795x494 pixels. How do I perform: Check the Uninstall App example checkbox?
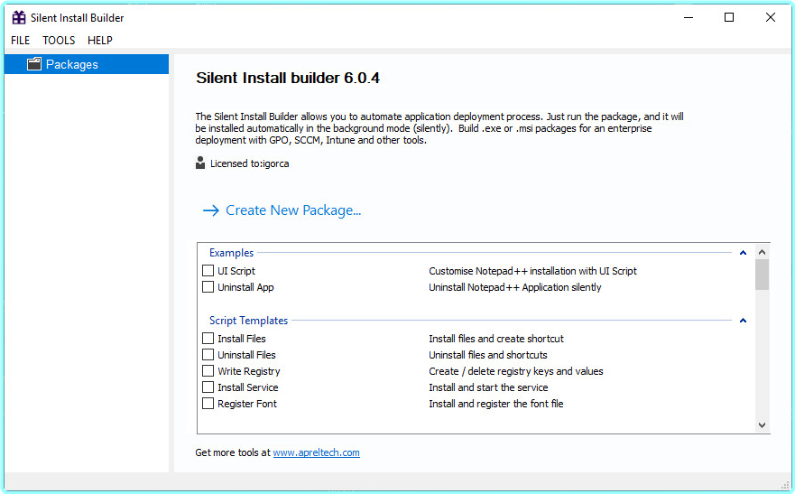click(208, 287)
